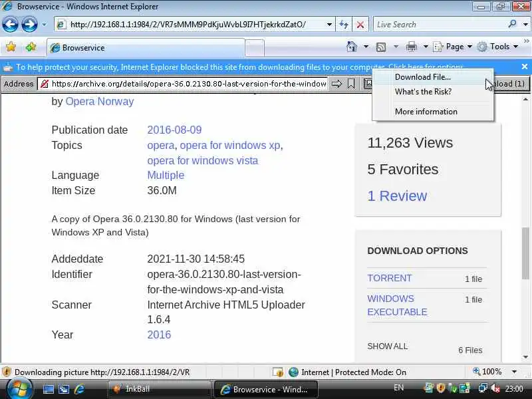Screen dimensions: 532x399
Task: Focus the Live Search input field
Action: [440, 25]
